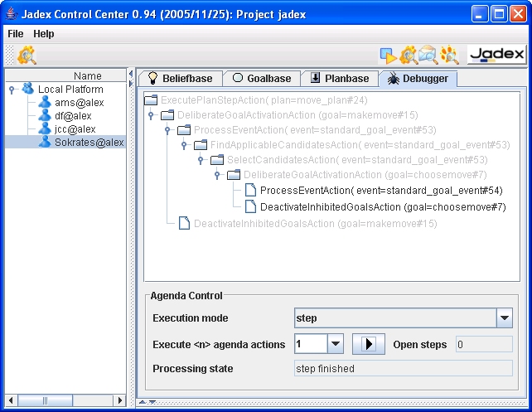Viewport: 532px width, 412px height.
Task: Select ExecutePlanStepAction( plan=move_plan#24) label
Action: [264, 100]
